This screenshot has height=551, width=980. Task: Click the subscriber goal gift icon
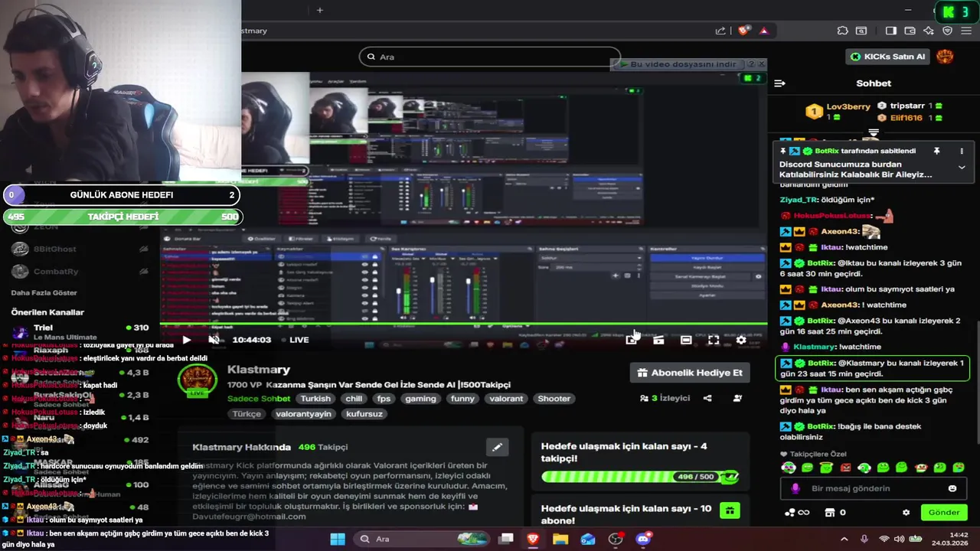click(x=730, y=510)
